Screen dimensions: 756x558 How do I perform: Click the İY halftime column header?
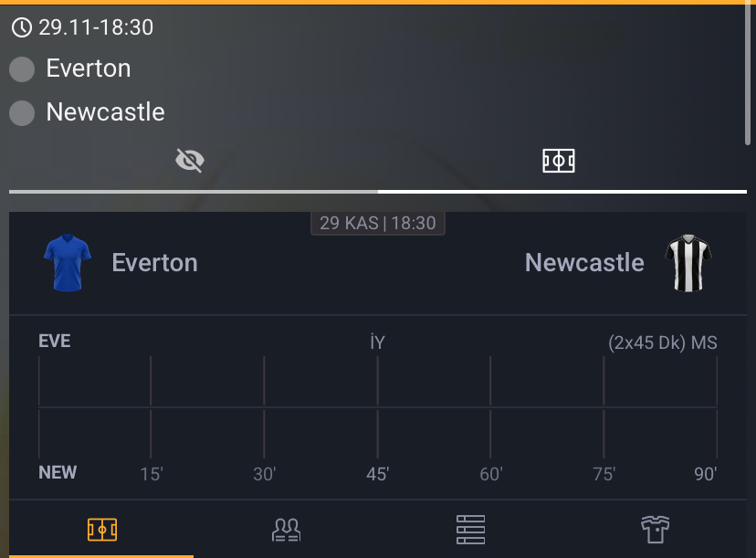click(x=378, y=341)
